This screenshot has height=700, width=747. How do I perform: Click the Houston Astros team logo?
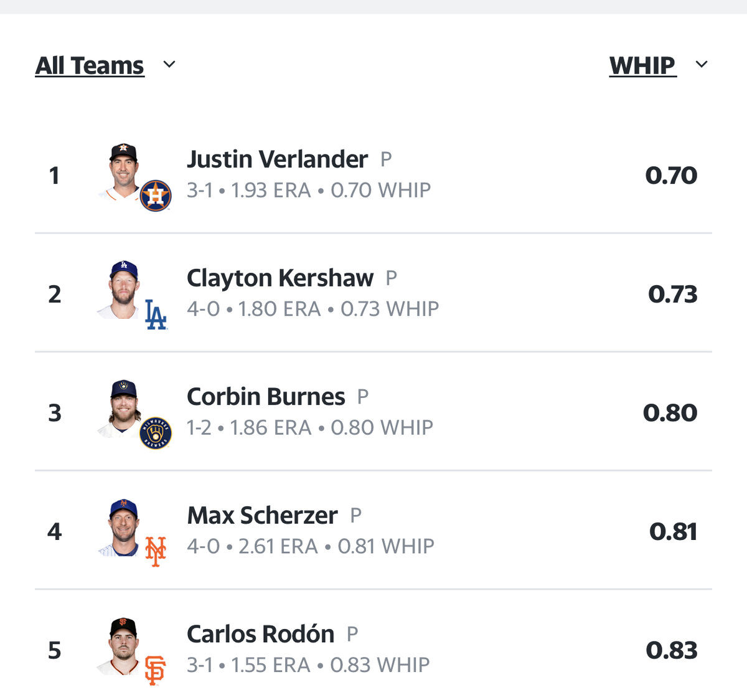156,196
